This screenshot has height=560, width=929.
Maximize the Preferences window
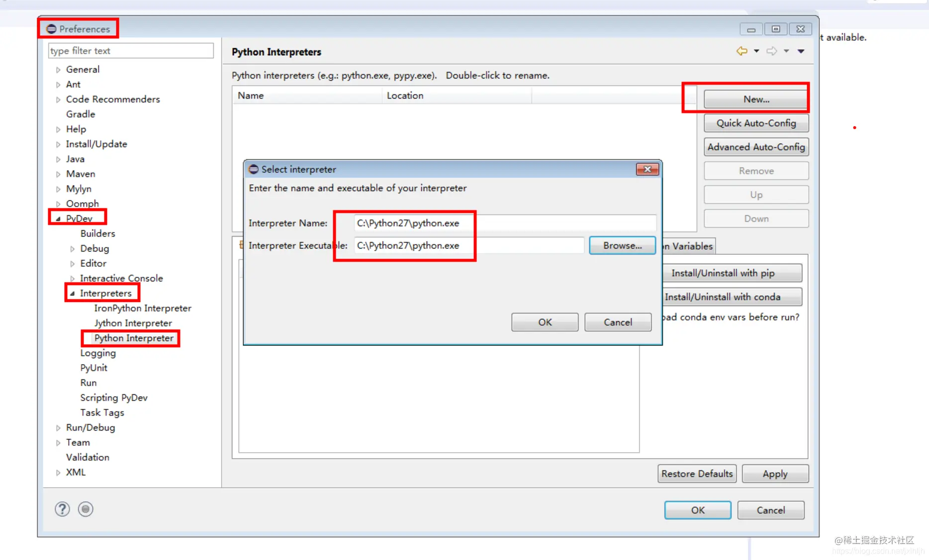point(776,29)
